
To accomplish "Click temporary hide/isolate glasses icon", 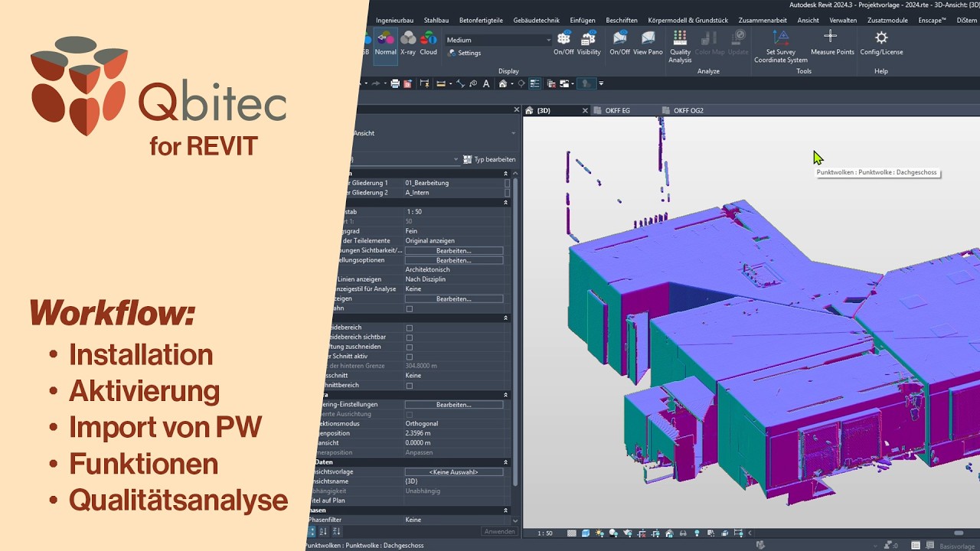I will pyautogui.click(x=683, y=533).
